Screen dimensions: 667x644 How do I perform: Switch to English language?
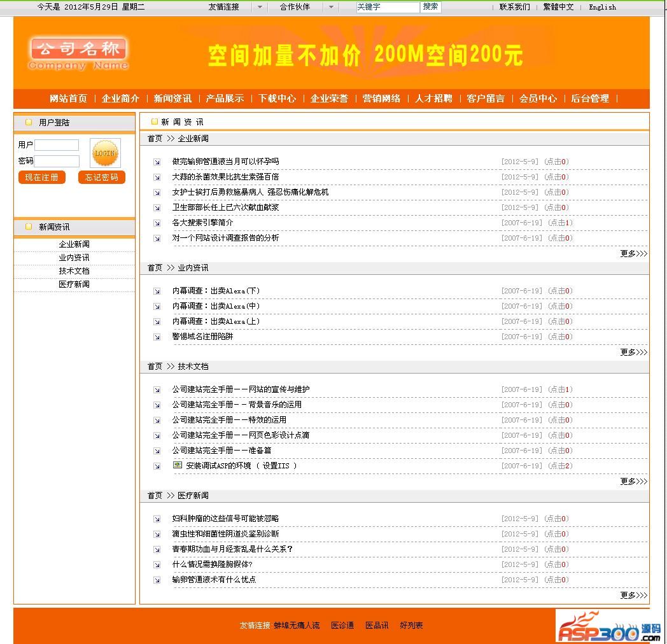click(x=602, y=7)
